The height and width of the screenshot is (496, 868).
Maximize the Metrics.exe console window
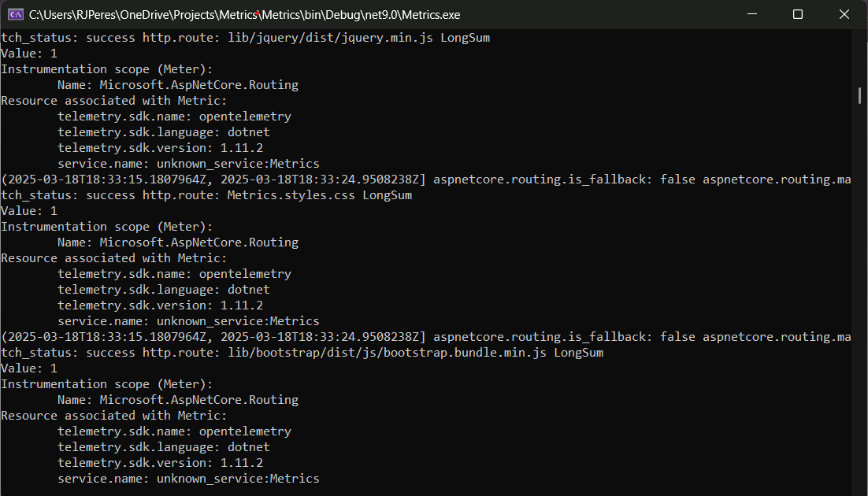pyautogui.click(x=798, y=14)
